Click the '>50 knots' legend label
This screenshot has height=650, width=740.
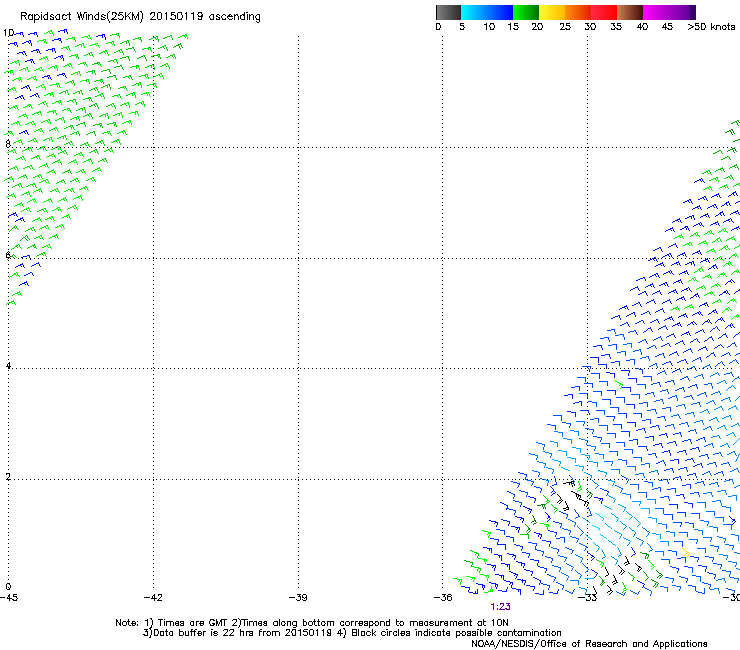[x=711, y=27]
